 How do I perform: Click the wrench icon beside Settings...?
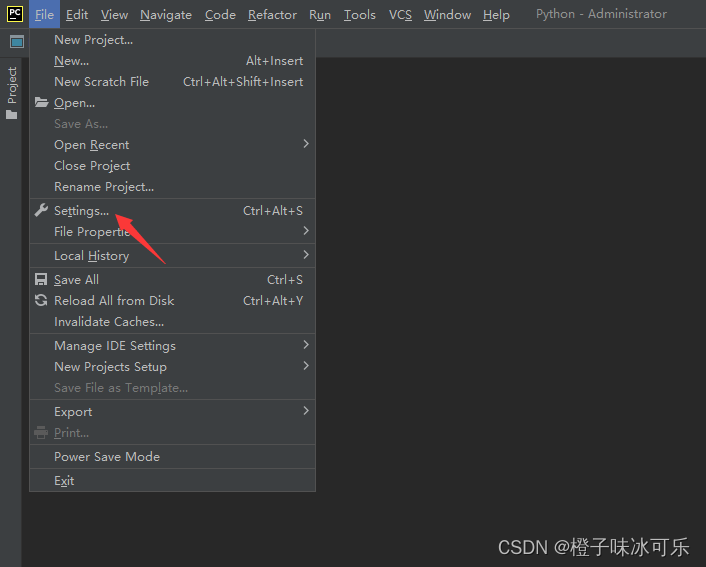click(x=41, y=210)
